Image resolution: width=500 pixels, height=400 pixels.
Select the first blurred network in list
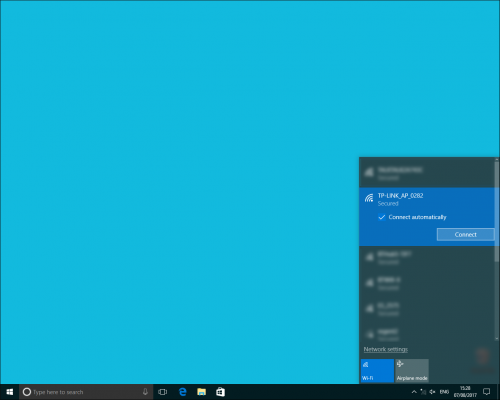[x=427, y=173]
